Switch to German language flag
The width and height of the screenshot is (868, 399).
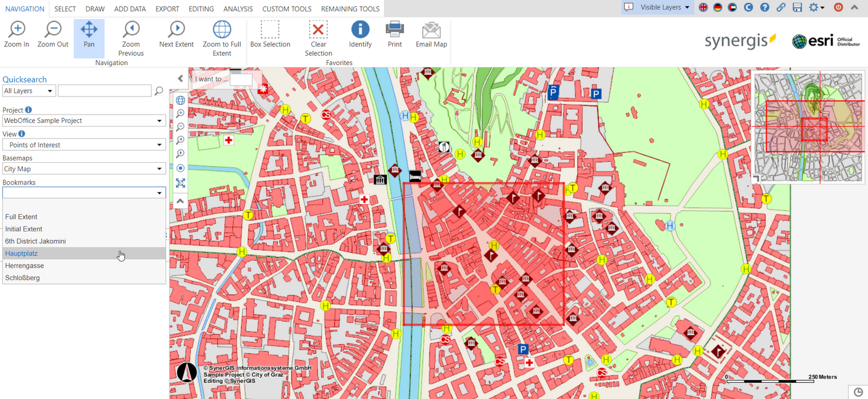pyautogui.click(x=718, y=8)
